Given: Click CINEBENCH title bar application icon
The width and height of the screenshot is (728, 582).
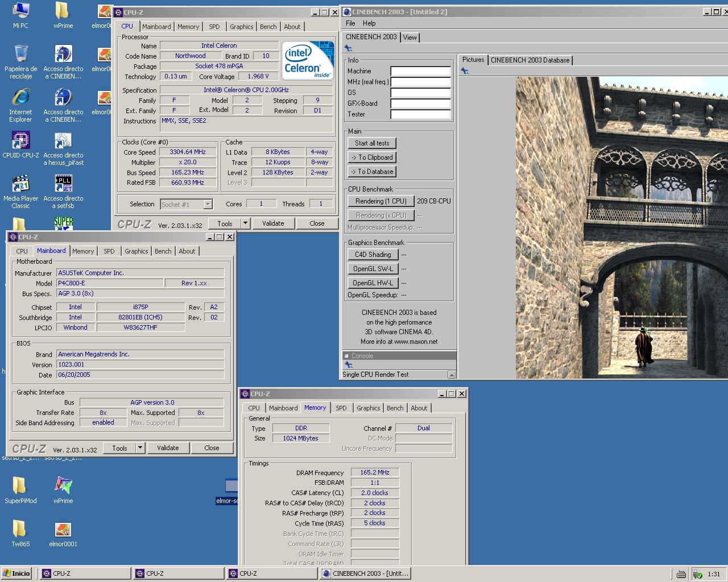Looking at the screenshot, I should (x=347, y=11).
